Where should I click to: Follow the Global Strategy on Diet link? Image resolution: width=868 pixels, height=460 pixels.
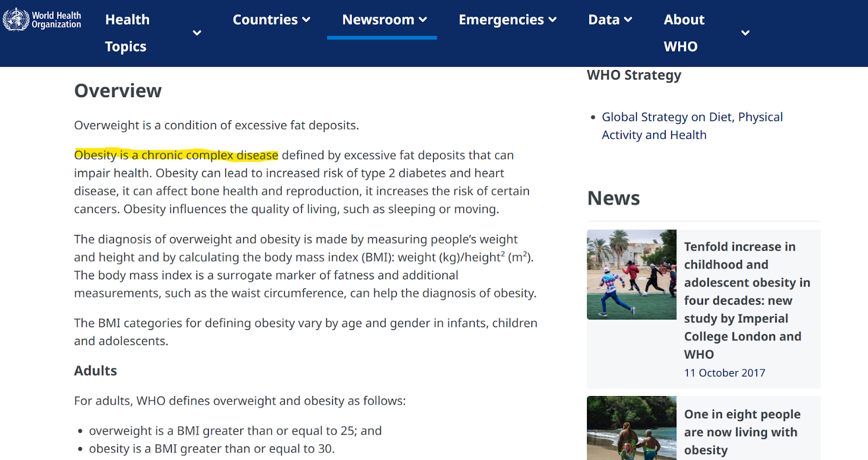pyautogui.click(x=692, y=126)
